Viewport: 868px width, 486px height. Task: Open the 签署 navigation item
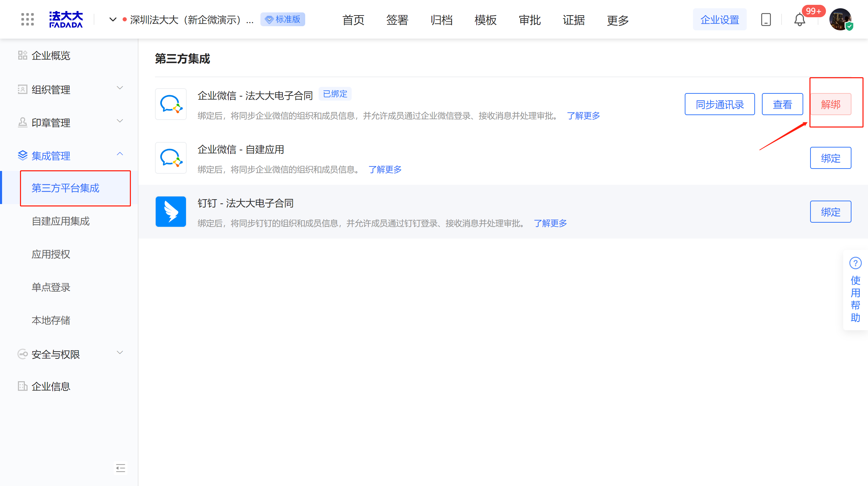[x=397, y=20]
